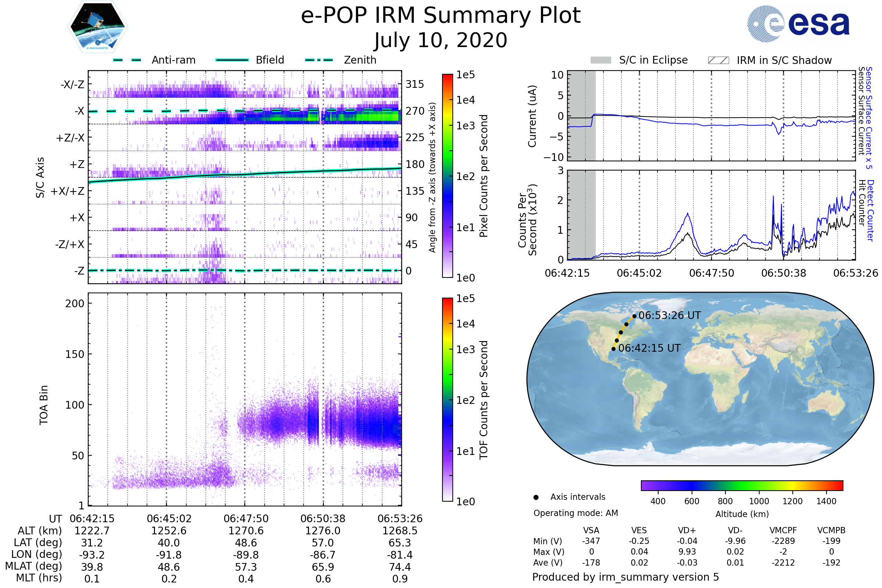Click the VMCPF voltage column header
This screenshot has height=588, width=882.
click(783, 530)
